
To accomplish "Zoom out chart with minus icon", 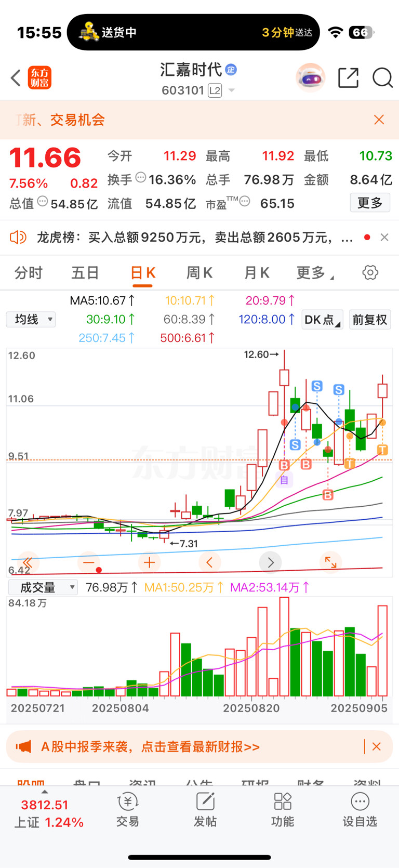I will (89, 562).
